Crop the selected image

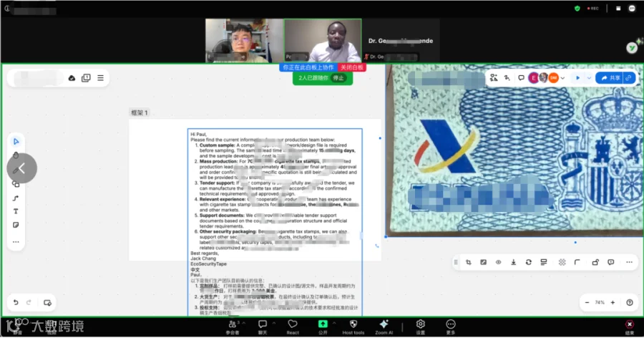click(468, 262)
